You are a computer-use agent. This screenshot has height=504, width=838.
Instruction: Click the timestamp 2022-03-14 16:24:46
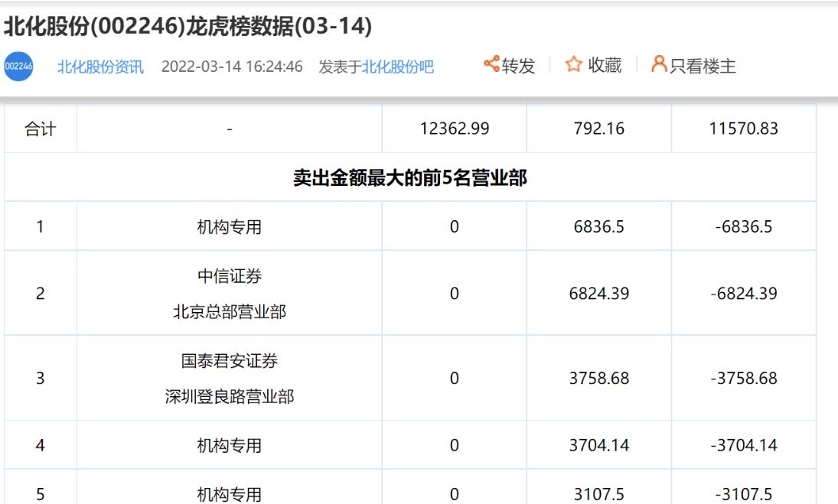pos(232,67)
